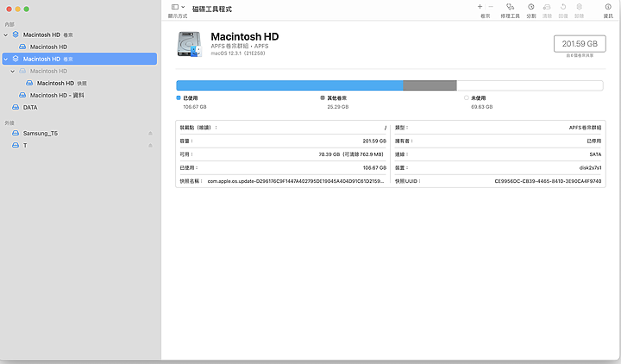Click the com.apple.os.update snapshot name
This screenshot has height=364, width=621.
tap(296, 181)
